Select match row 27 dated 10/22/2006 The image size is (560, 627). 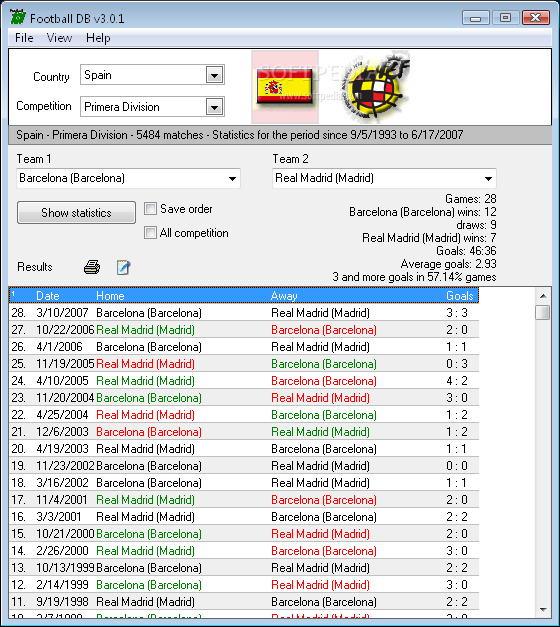click(x=244, y=330)
